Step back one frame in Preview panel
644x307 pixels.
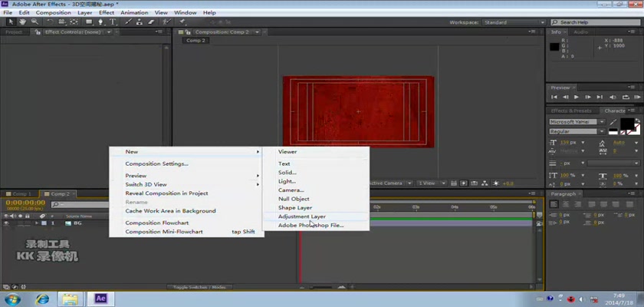(566, 97)
